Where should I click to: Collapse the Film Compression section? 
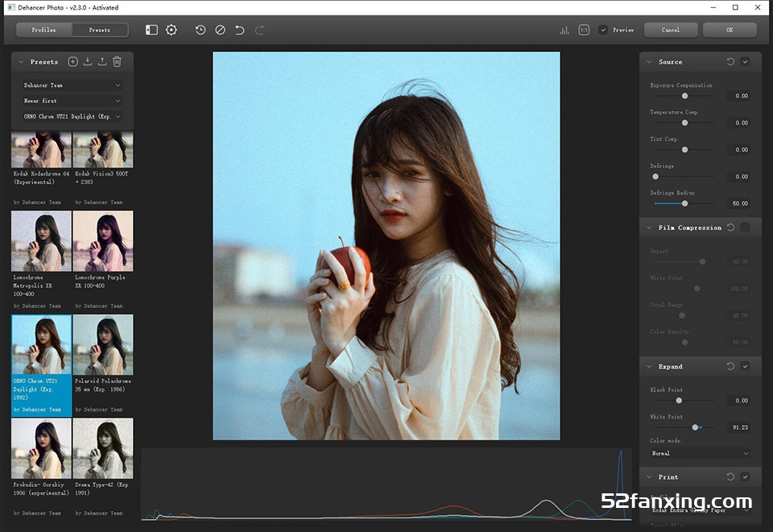point(649,228)
